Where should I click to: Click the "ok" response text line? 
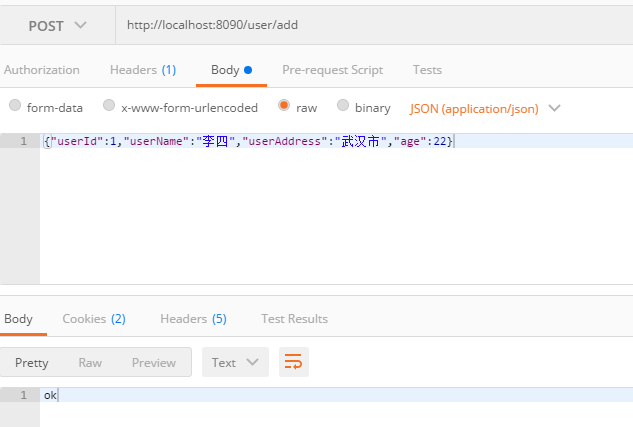coord(50,395)
